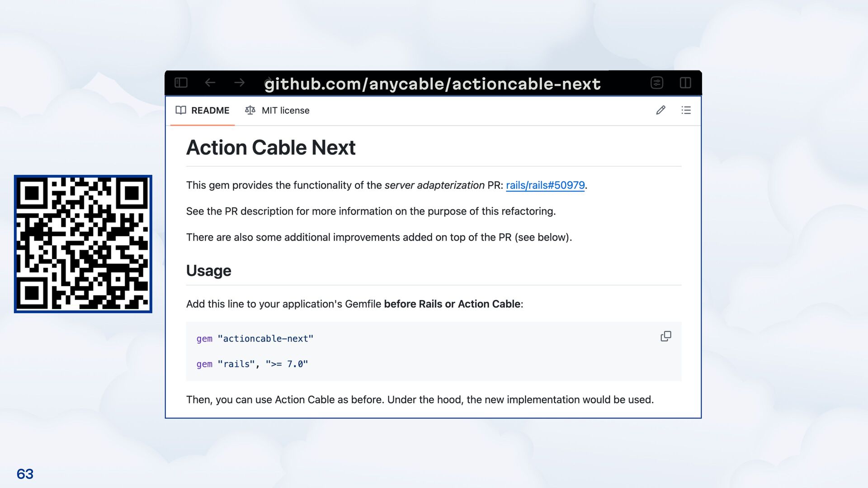868x488 pixels.
Task: Click the QR code image
Action: click(x=83, y=244)
